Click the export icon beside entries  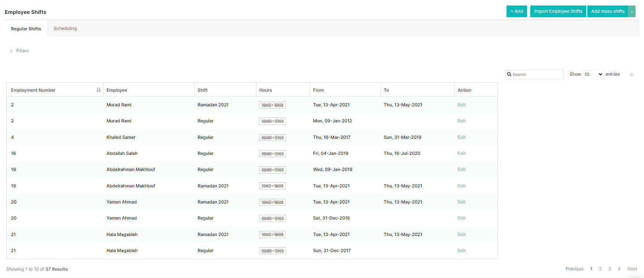click(632, 74)
